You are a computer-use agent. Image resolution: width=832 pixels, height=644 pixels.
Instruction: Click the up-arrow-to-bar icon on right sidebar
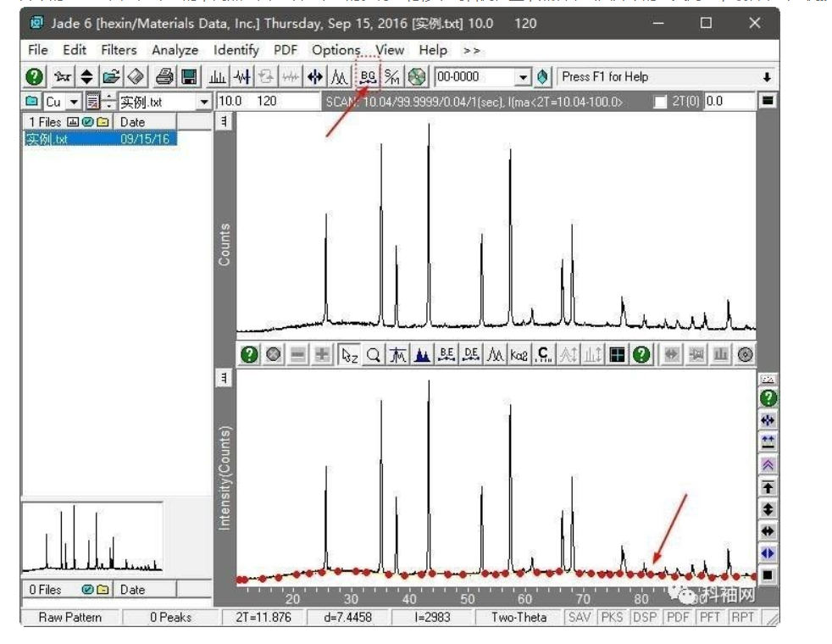click(768, 487)
